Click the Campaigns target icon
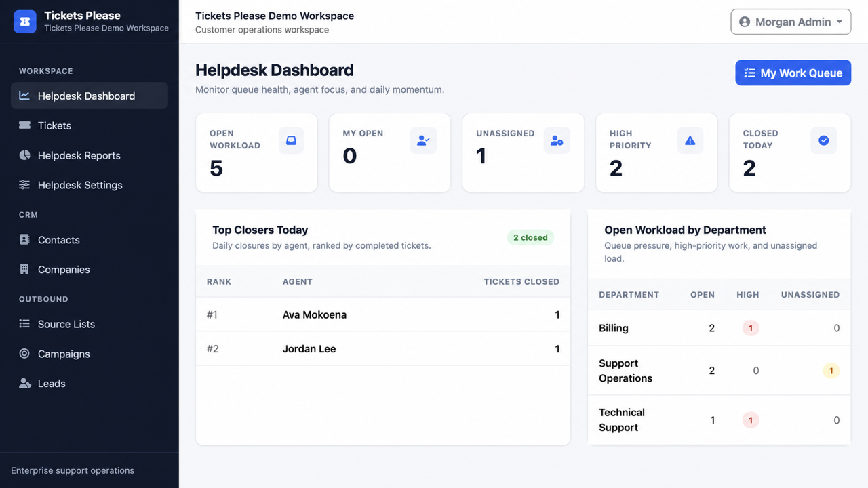Viewport: 868px width, 488px height. pyautogui.click(x=24, y=354)
